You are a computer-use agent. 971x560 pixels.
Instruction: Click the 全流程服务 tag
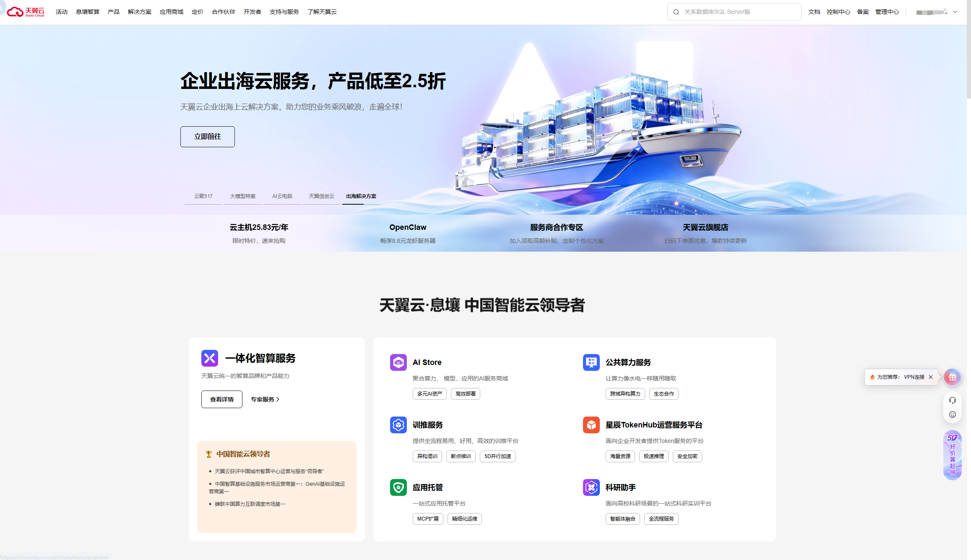tap(661, 519)
